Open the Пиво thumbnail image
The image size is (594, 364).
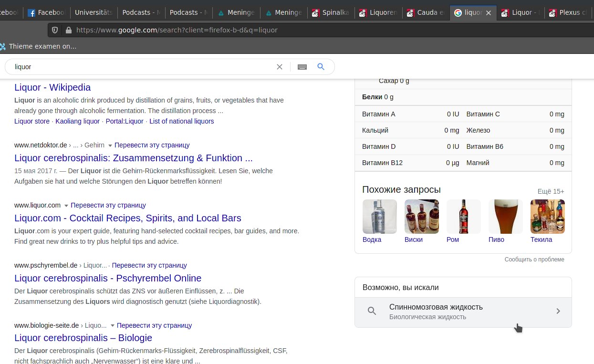click(506, 217)
